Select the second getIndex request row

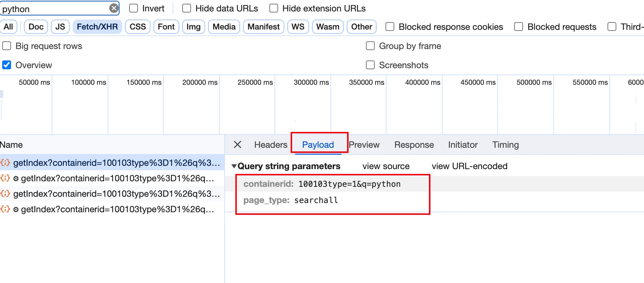coord(112,178)
